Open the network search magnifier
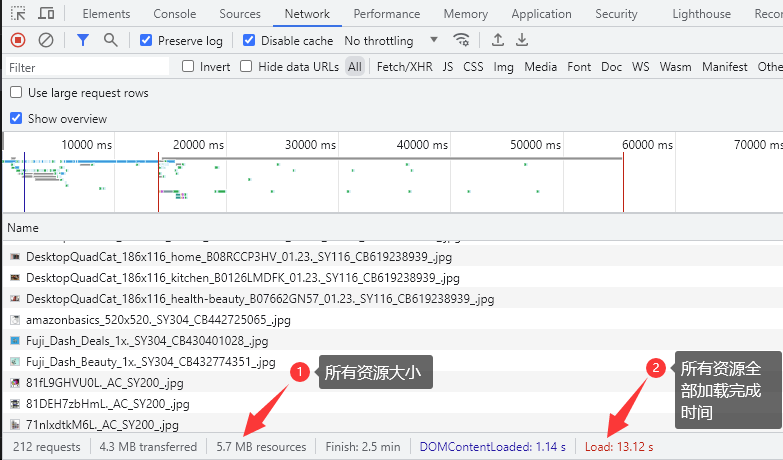Viewport: 783px width, 460px height. [110, 40]
